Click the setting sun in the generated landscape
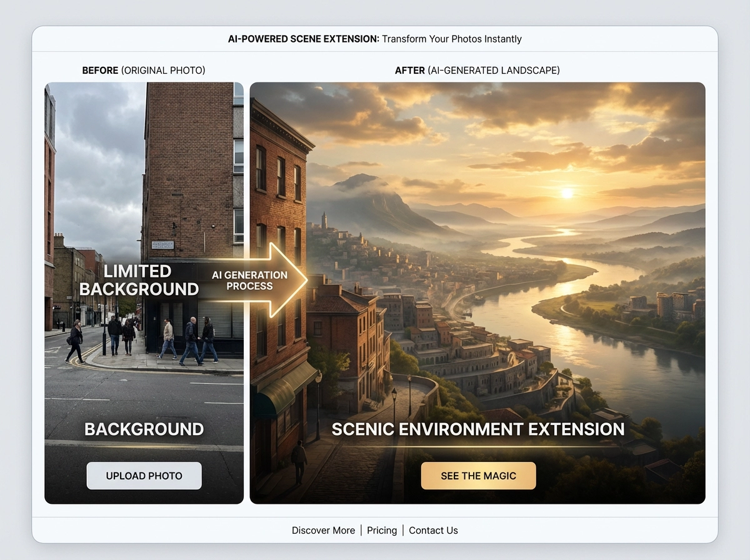This screenshot has height=560, width=750. coord(567,193)
